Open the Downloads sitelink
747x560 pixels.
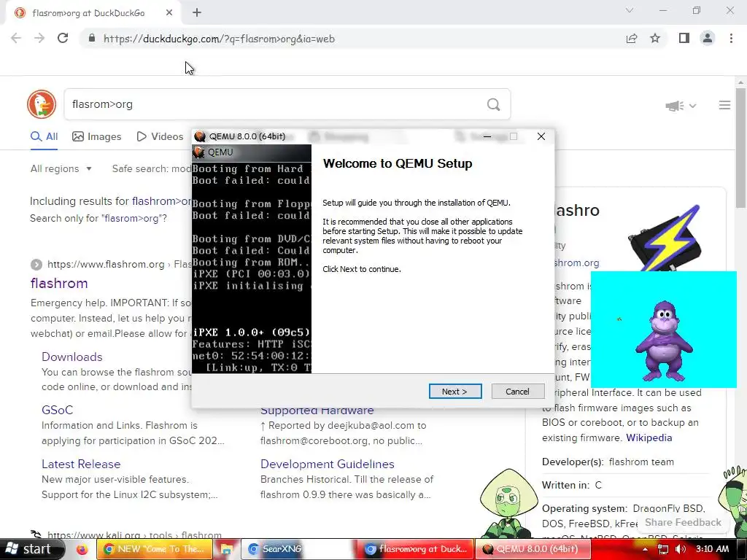coord(72,357)
